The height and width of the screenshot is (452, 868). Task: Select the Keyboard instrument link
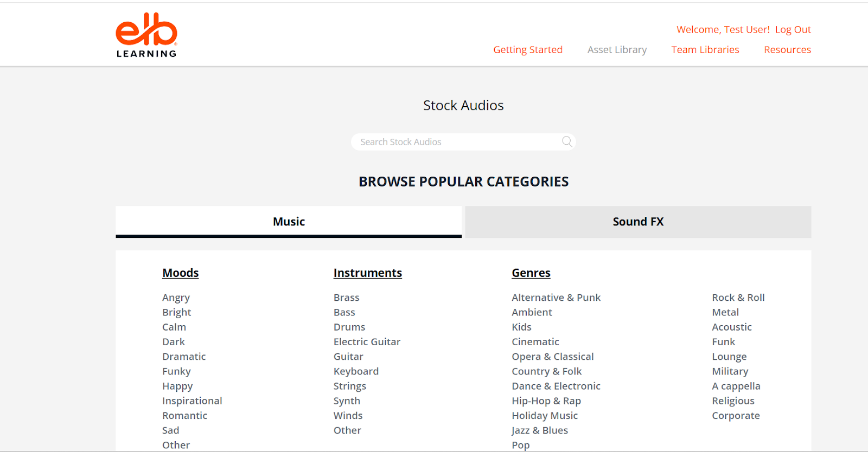(x=356, y=371)
